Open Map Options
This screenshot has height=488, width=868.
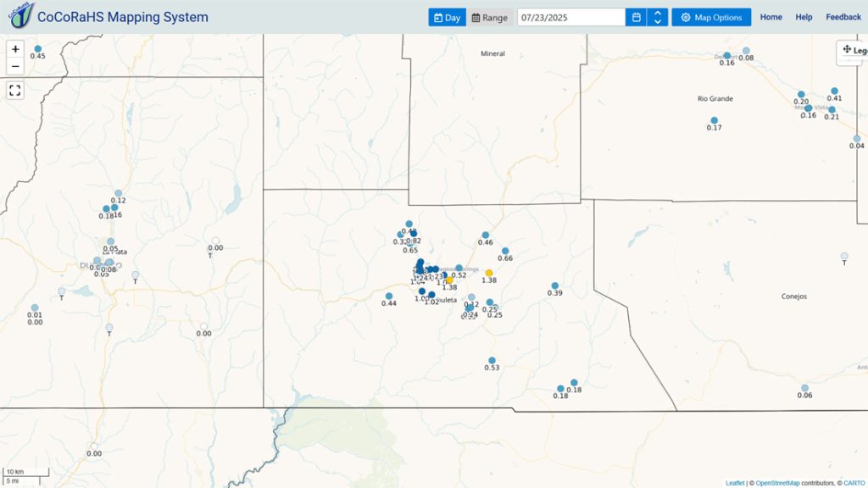pos(711,17)
